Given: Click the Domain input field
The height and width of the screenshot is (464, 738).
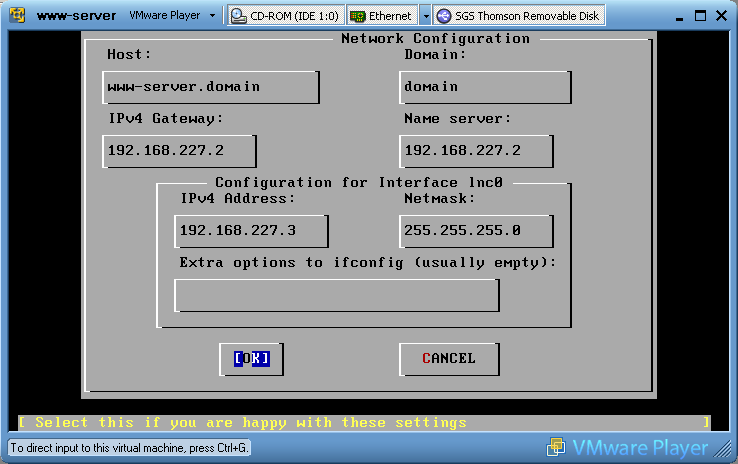Looking at the screenshot, I should tap(485, 87).
